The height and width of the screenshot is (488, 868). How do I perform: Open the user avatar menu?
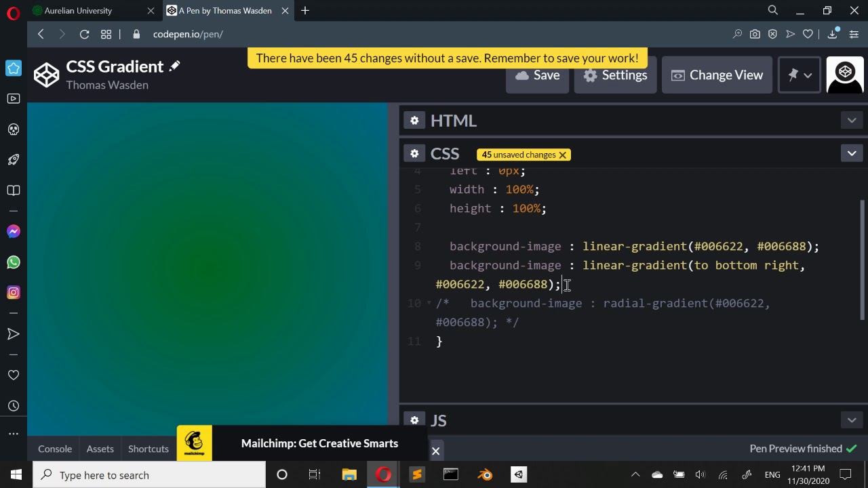tap(845, 75)
